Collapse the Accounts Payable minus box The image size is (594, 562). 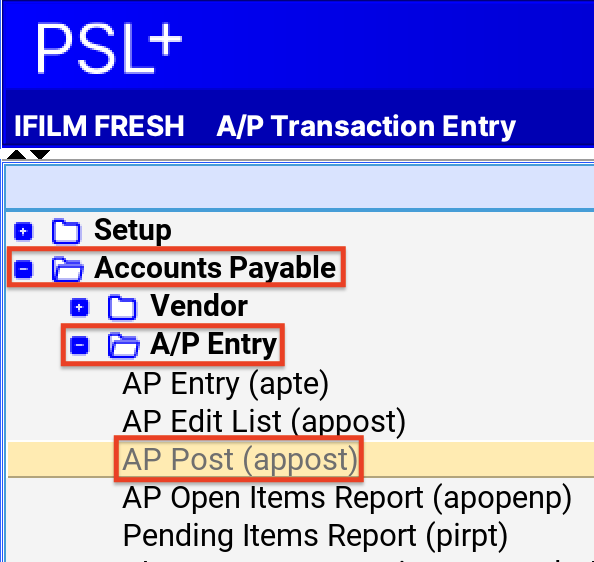pos(23,269)
